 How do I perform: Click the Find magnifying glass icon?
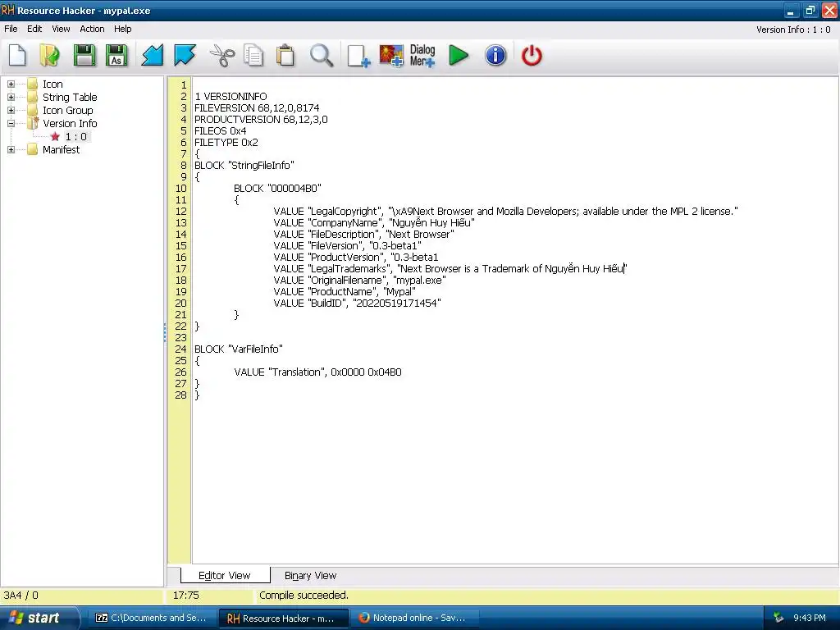click(322, 55)
